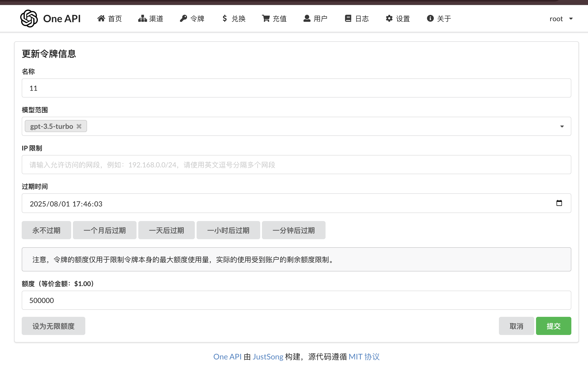
Task: Click the 设为无限额度 unlimited quota button
Action: click(54, 326)
